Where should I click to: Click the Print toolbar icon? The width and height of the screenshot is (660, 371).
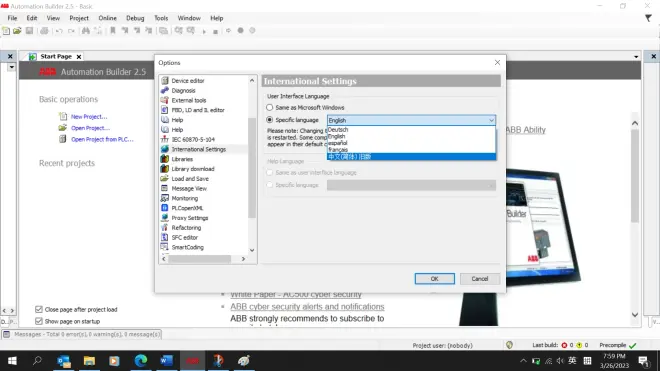[x=44, y=31]
